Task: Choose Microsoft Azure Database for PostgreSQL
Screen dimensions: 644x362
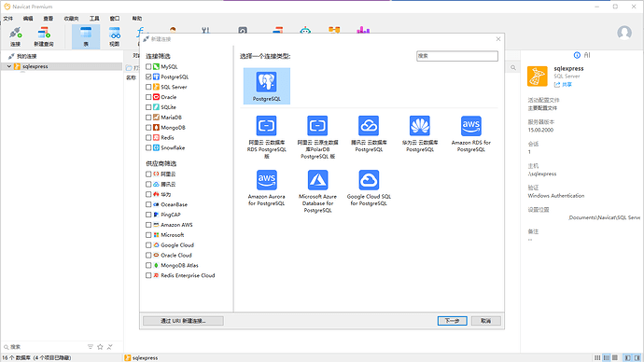Action: click(317, 191)
